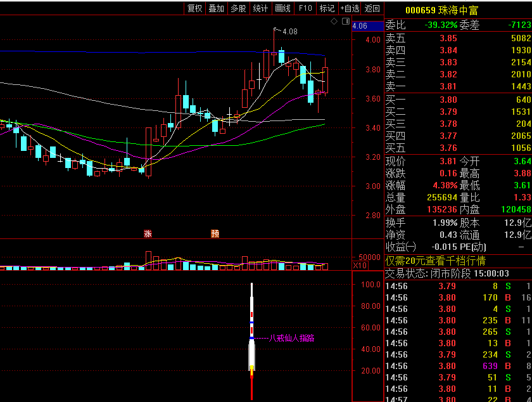Open the 叠加 overlay option

point(217,8)
